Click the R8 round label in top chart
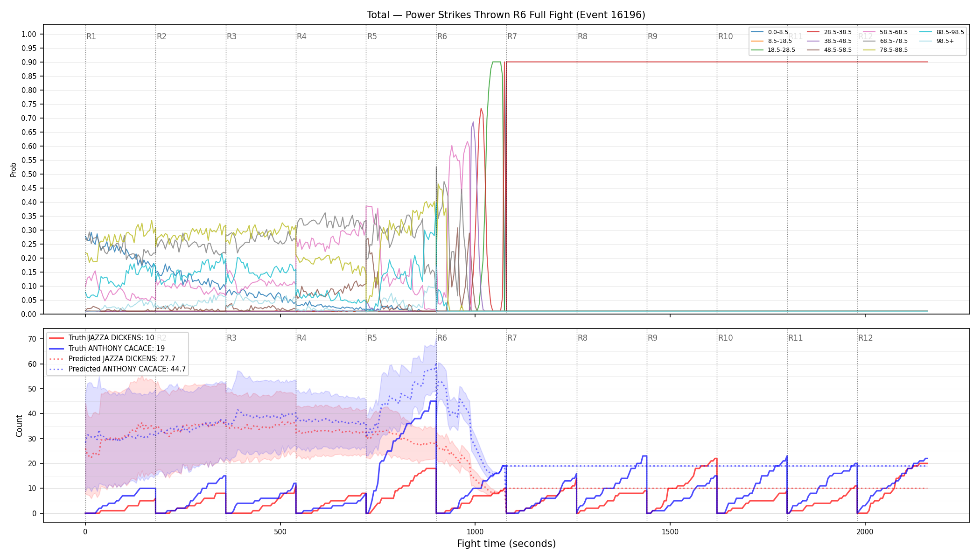The image size is (980, 560). pos(582,36)
